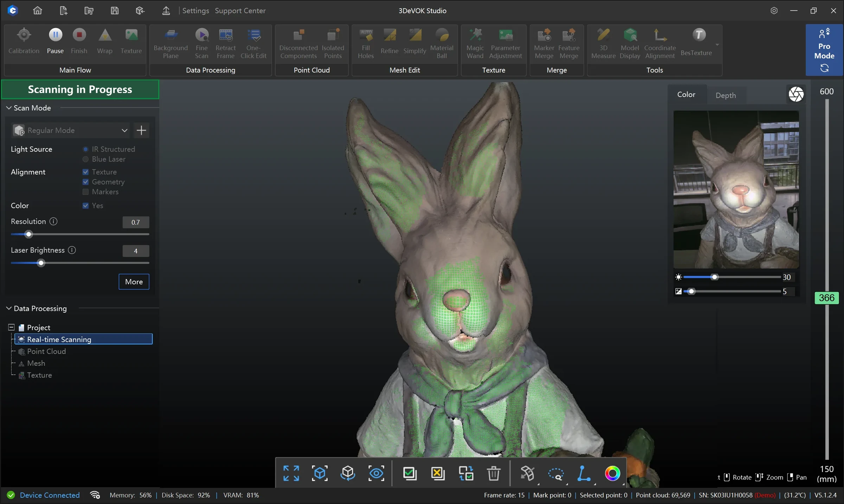The width and height of the screenshot is (844, 504).
Task: Open the color wheel display icon
Action: (612, 473)
